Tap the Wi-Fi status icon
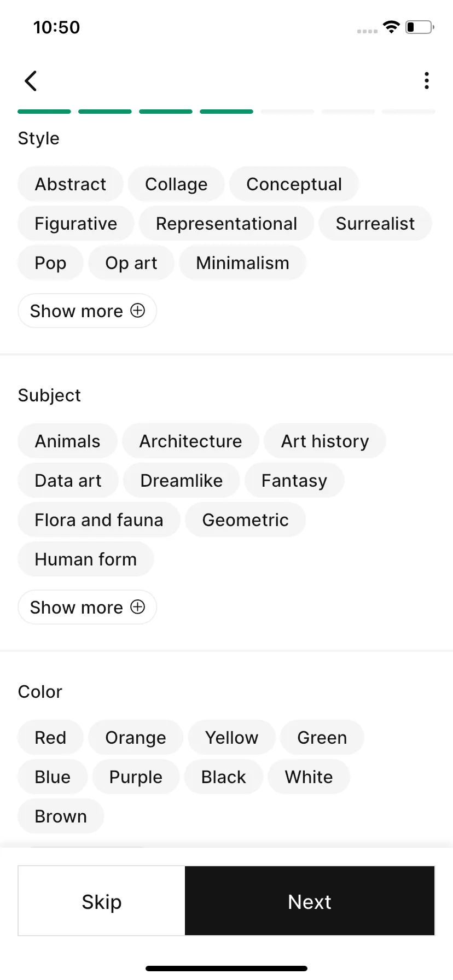 point(391,27)
